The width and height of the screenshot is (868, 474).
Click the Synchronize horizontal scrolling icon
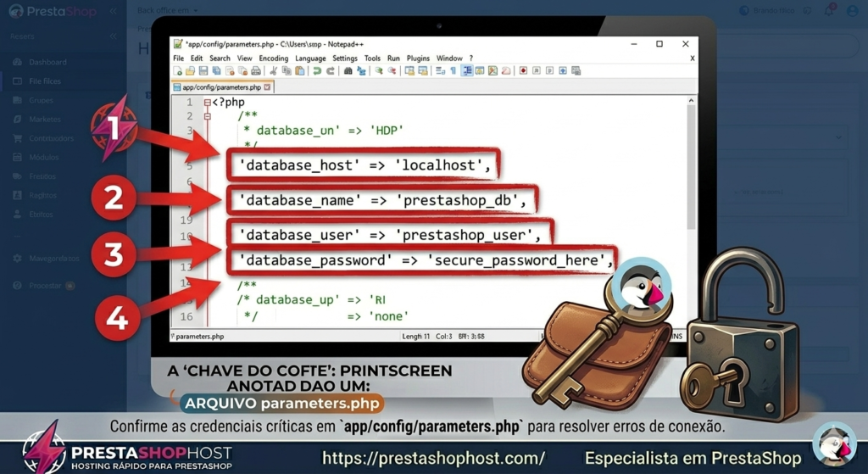tap(422, 71)
